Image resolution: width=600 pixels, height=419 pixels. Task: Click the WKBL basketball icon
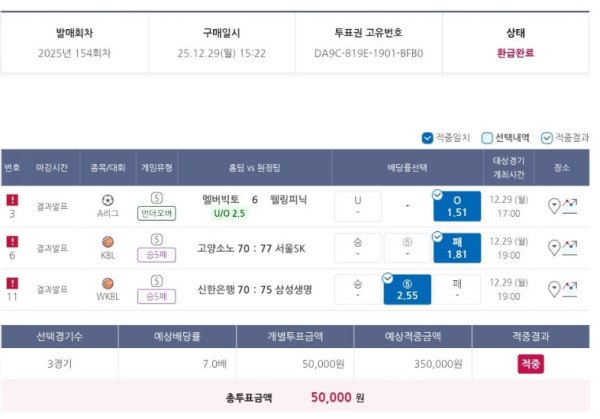tap(108, 283)
